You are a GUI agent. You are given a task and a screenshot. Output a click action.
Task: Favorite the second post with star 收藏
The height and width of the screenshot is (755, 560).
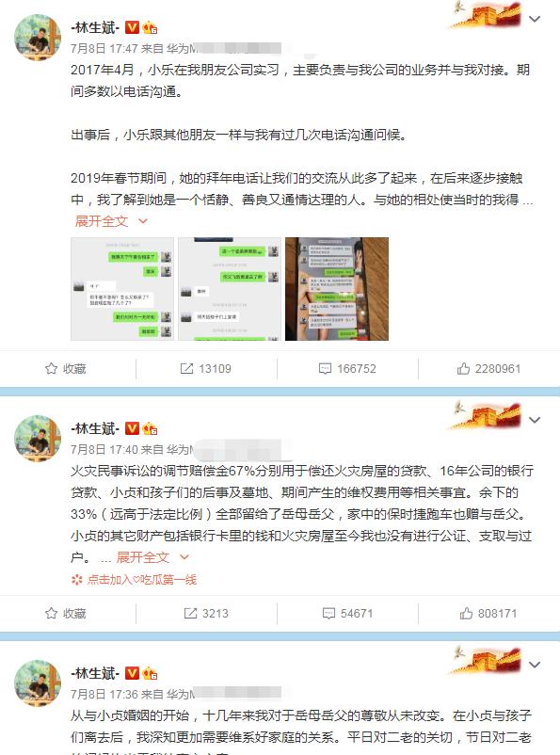[66, 614]
